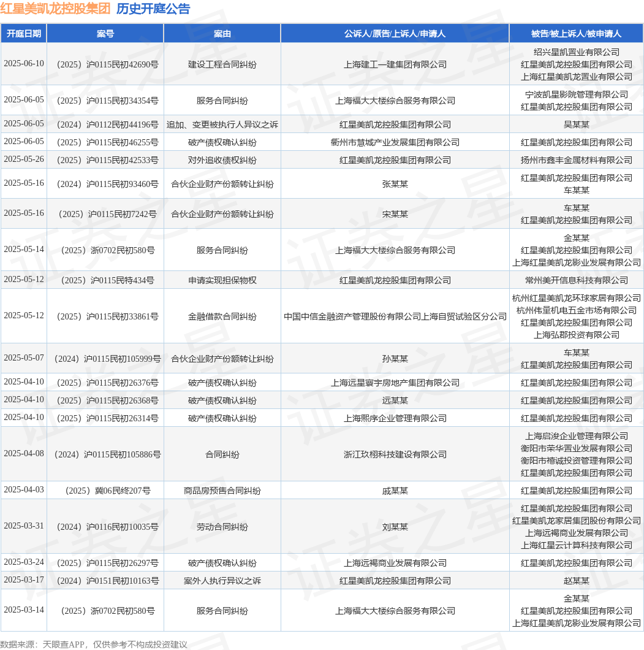644x650 pixels.
Task: Click plaintiff 上海熙序企业管理有限公司
Action: click(x=395, y=418)
